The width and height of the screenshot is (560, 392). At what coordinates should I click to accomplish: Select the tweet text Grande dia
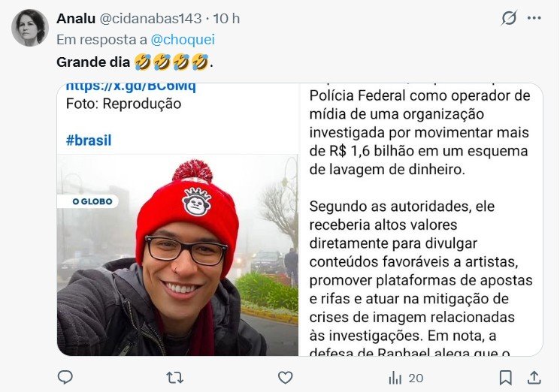pos(93,62)
